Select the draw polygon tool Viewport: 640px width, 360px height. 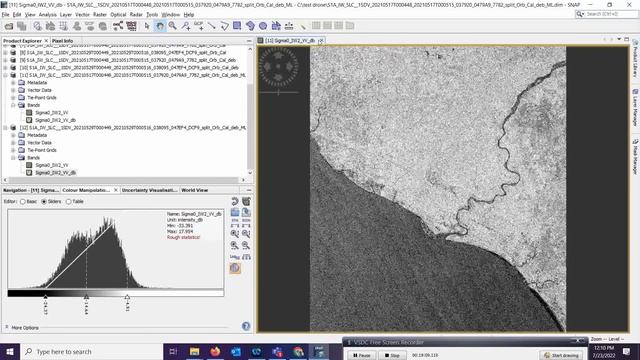250,26
